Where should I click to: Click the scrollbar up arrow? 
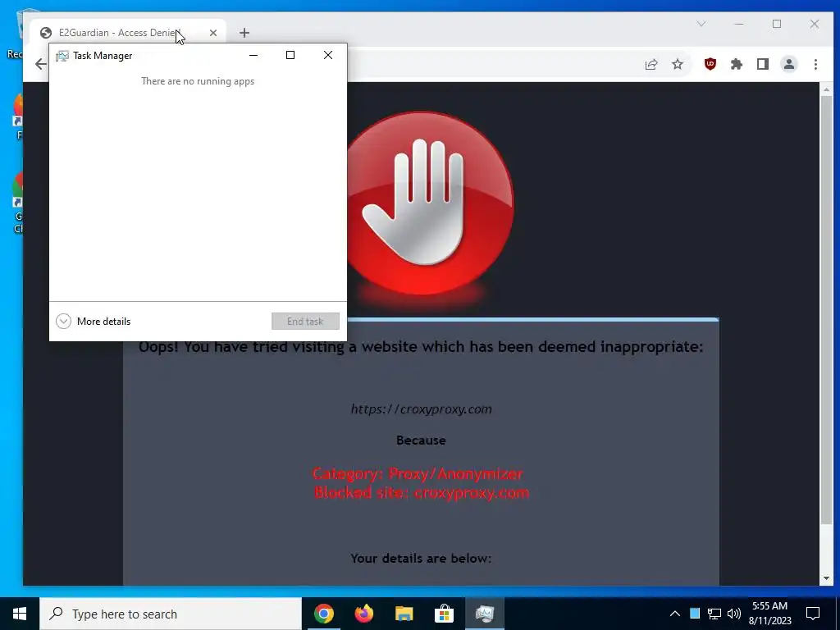coord(826,89)
